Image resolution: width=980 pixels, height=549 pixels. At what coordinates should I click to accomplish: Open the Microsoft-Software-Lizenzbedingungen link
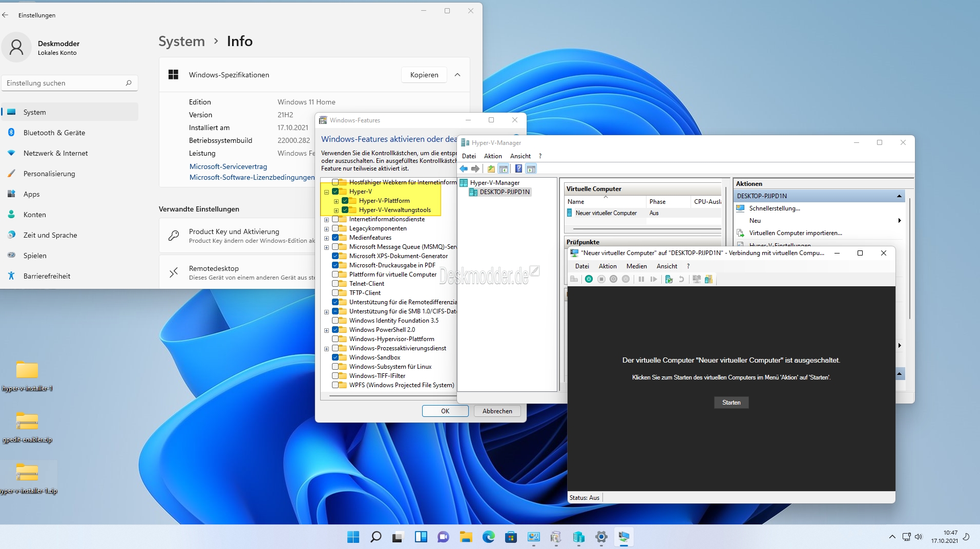[252, 177]
